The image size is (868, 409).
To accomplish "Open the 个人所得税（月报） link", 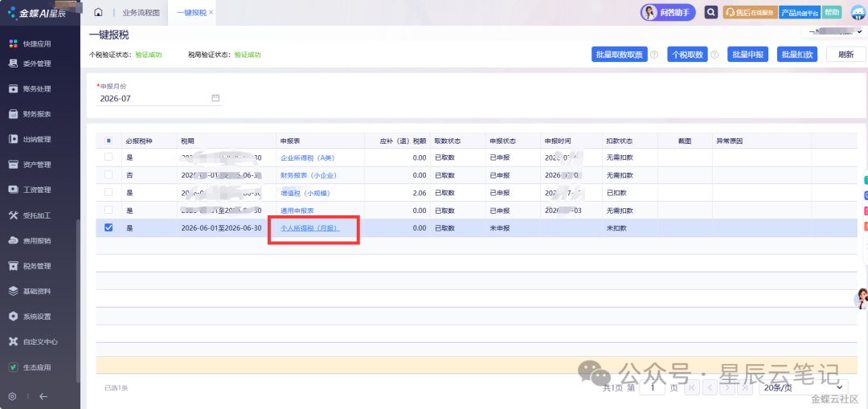I will [x=310, y=228].
